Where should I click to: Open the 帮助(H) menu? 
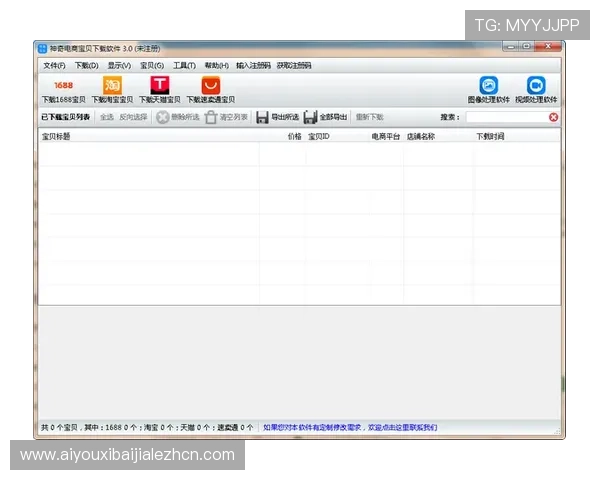point(216,65)
